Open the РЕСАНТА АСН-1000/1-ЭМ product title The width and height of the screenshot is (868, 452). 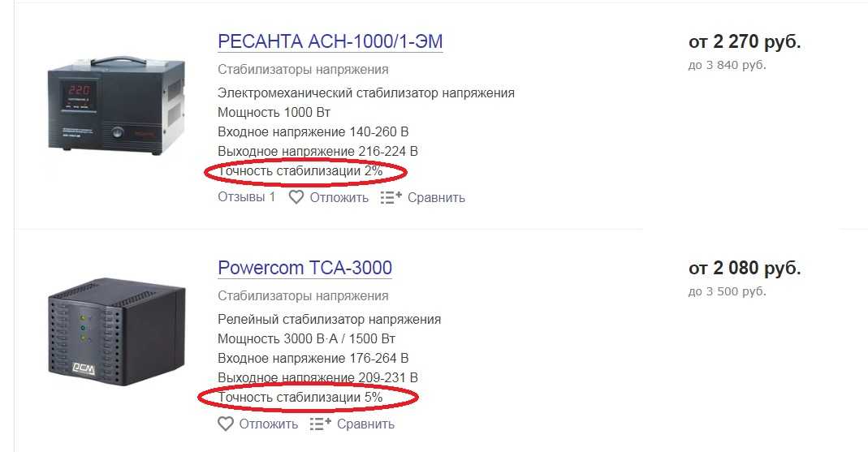(x=330, y=41)
